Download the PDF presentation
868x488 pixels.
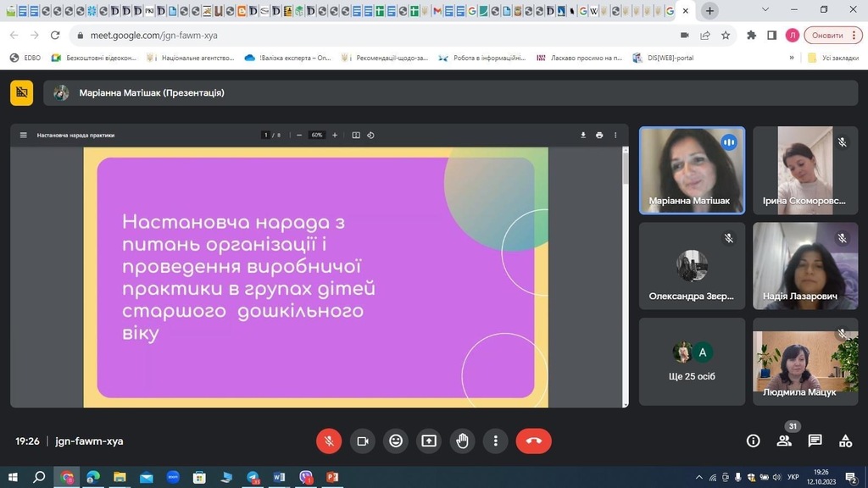583,135
